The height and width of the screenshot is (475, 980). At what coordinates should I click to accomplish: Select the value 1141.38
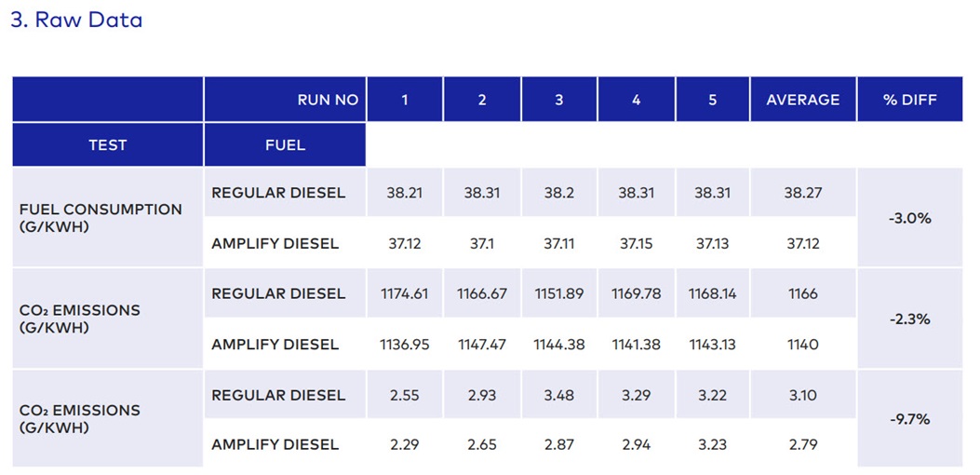point(637,344)
